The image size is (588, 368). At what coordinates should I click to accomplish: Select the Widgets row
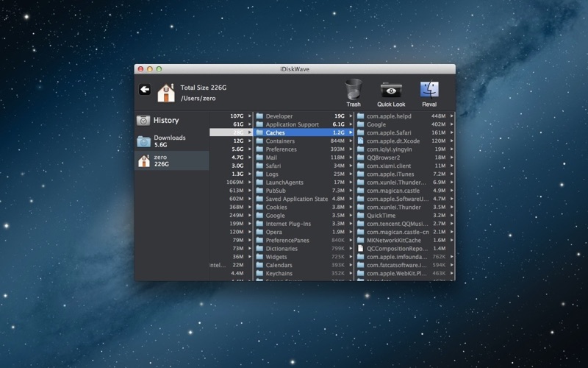coord(304,256)
